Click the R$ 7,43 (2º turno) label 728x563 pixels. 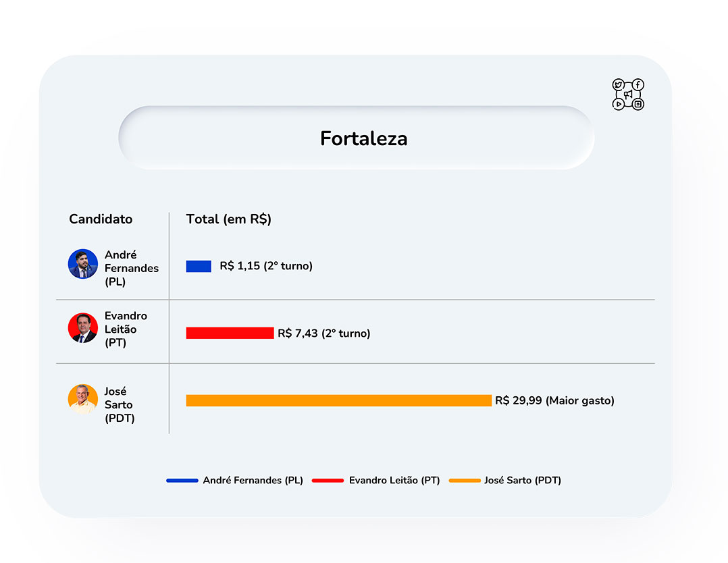tap(324, 333)
